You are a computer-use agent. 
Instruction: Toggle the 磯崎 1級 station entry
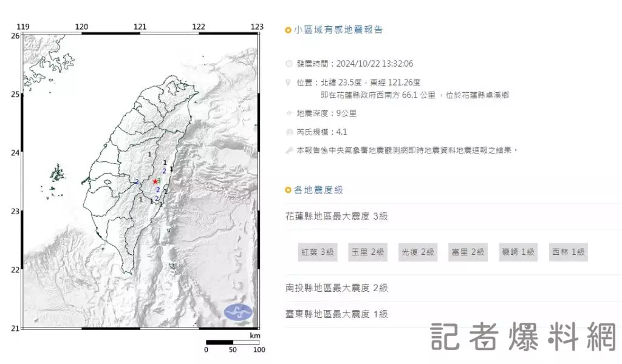click(518, 252)
